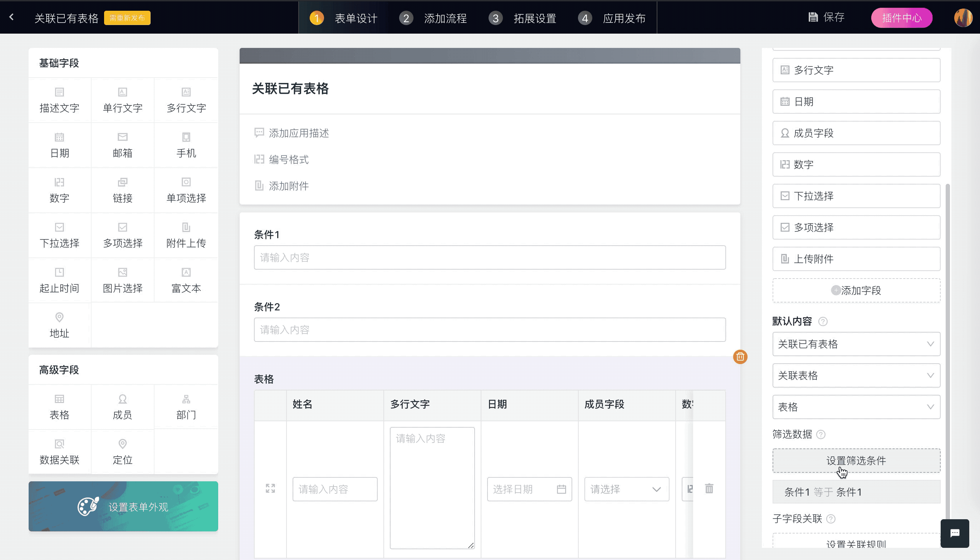This screenshot has width=980, height=560.
Task: Add 下拉选择 from the 基础字段 panel
Action: 59,235
